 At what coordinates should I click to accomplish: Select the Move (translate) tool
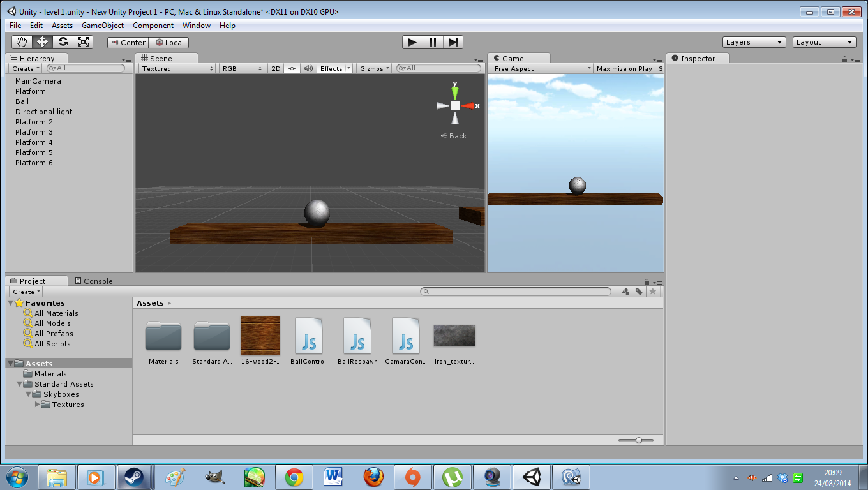coord(43,42)
